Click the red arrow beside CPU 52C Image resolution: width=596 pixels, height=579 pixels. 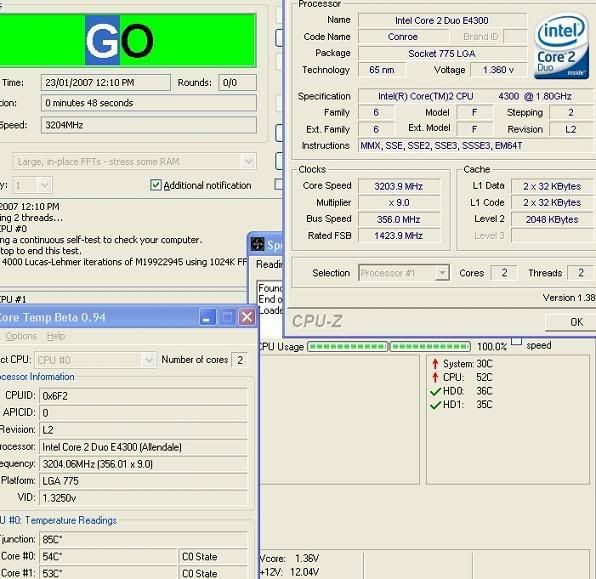coord(435,377)
